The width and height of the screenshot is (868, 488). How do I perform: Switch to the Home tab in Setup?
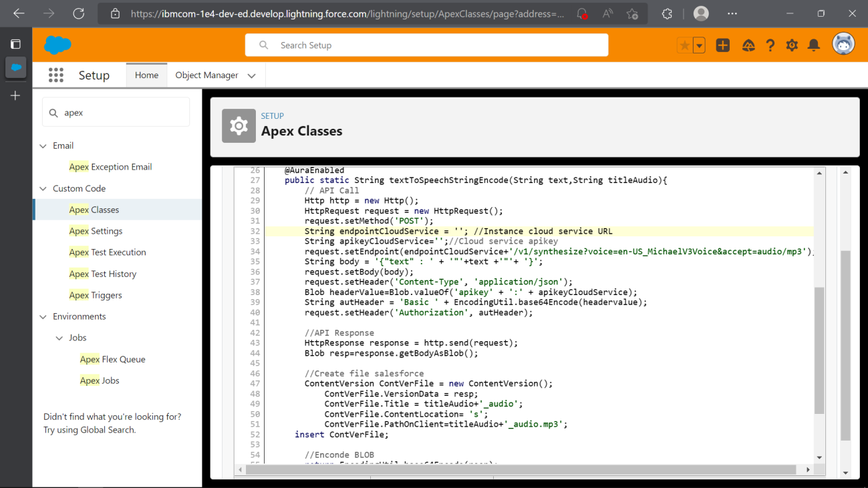(x=146, y=75)
